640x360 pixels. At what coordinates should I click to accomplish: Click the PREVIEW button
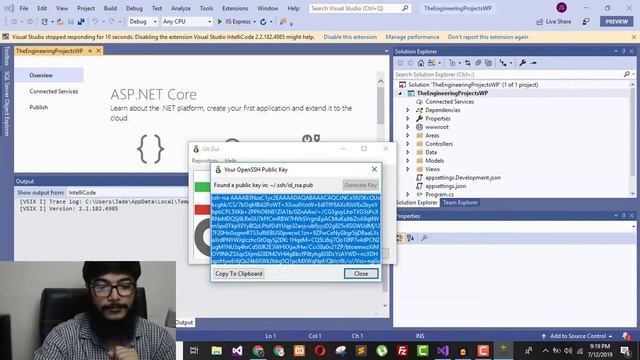616,22
